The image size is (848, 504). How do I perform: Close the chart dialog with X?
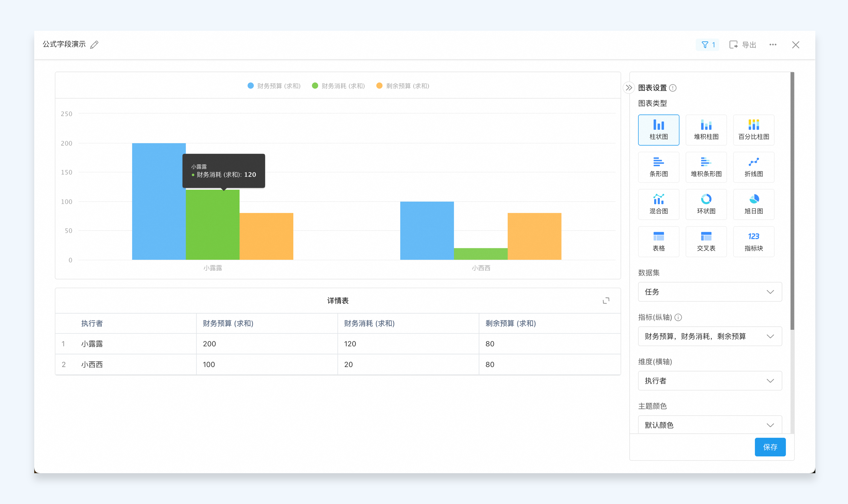[796, 45]
